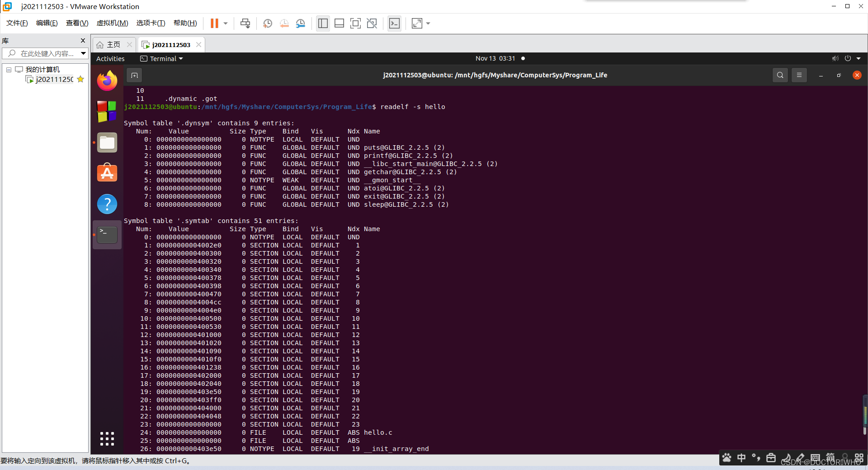
Task: Launch Firefox from the Ubuntu dock
Action: click(x=107, y=81)
